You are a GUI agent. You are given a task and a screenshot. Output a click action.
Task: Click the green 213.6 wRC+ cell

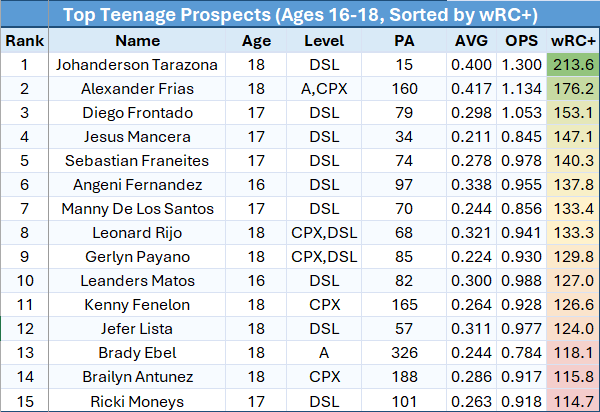pos(573,65)
